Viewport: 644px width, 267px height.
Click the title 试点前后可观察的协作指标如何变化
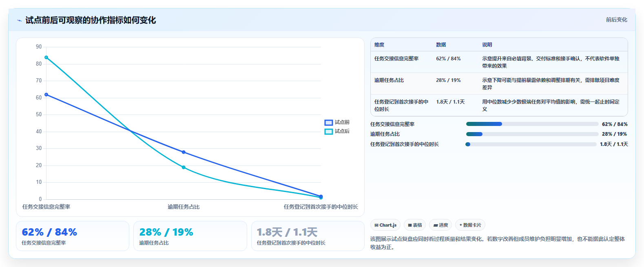[x=91, y=20]
